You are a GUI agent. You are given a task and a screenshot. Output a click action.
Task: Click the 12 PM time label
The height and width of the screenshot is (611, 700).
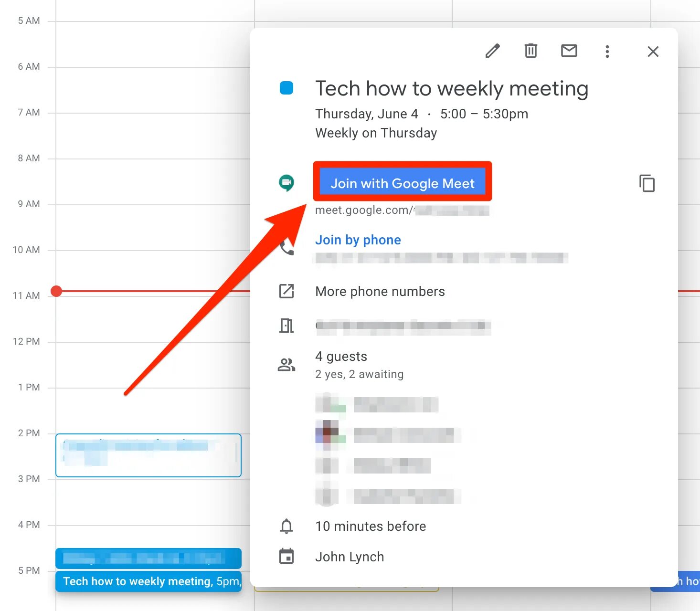(x=26, y=341)
